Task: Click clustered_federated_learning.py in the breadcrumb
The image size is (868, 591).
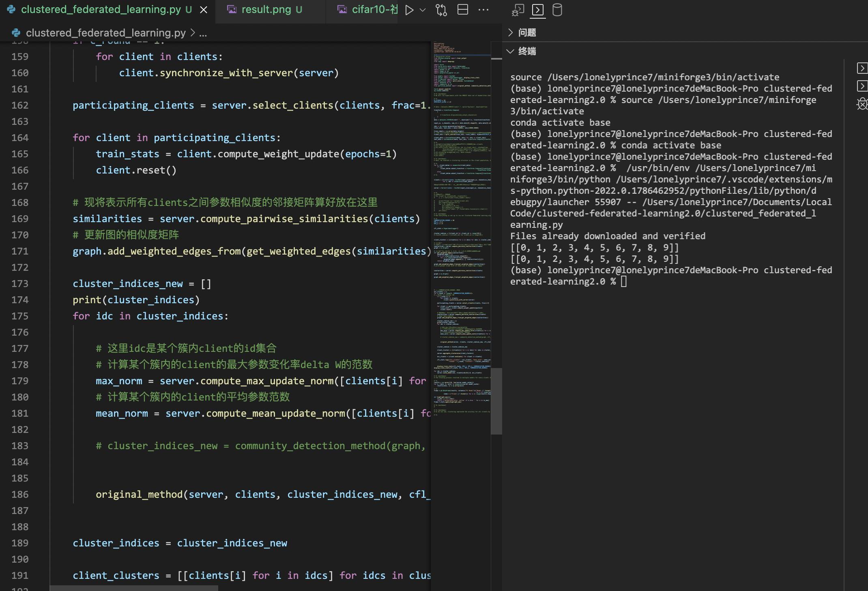Action: tap(106, 33)
